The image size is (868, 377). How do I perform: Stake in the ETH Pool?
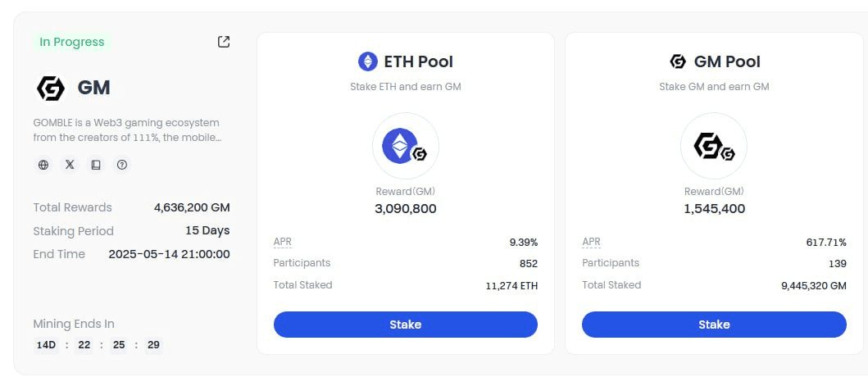tap(405, 325)
